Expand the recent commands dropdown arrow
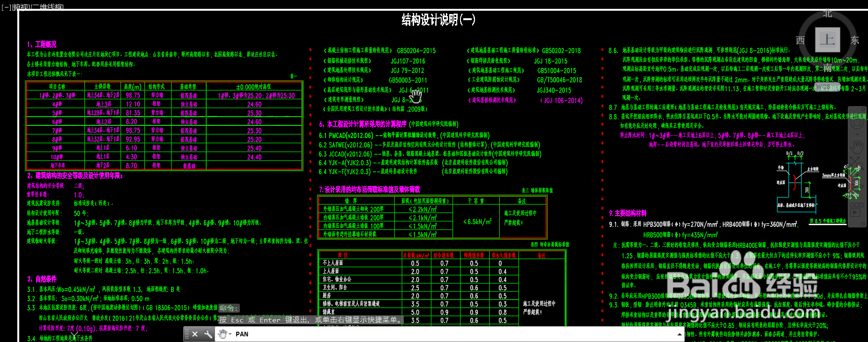This screenshot has height=342, width=868. [x=230, y=334]
